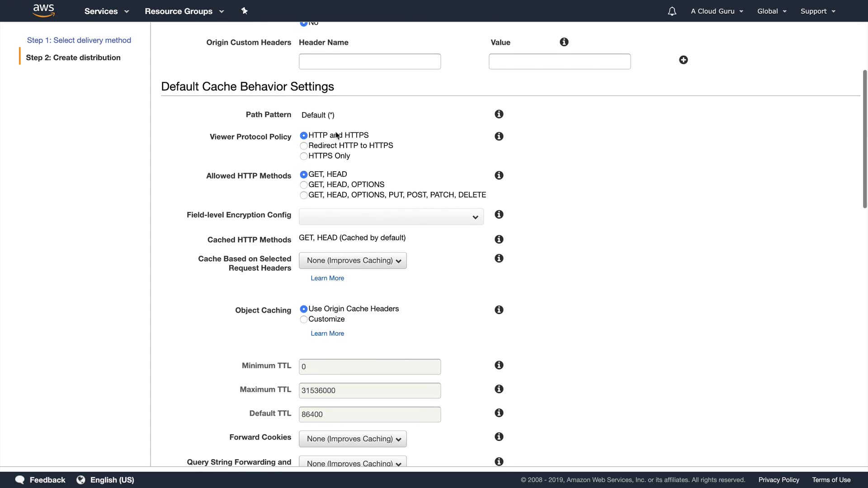This screenshot has width=868, height=488.
Task: Click in the Header Name input field
Action: 369,61
